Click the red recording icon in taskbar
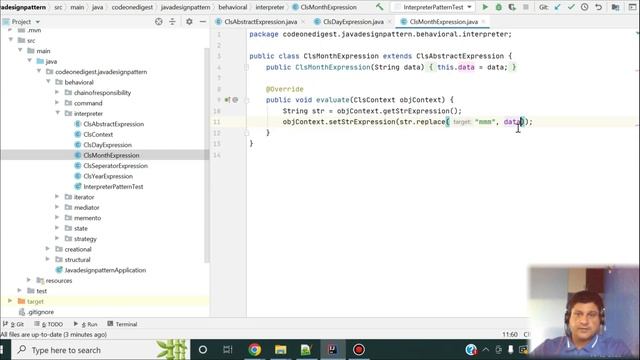640x360 pixels. coord(359,350)
